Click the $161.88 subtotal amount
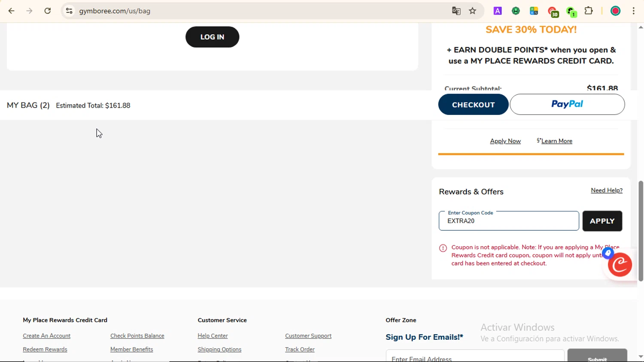 pos(602,87)
